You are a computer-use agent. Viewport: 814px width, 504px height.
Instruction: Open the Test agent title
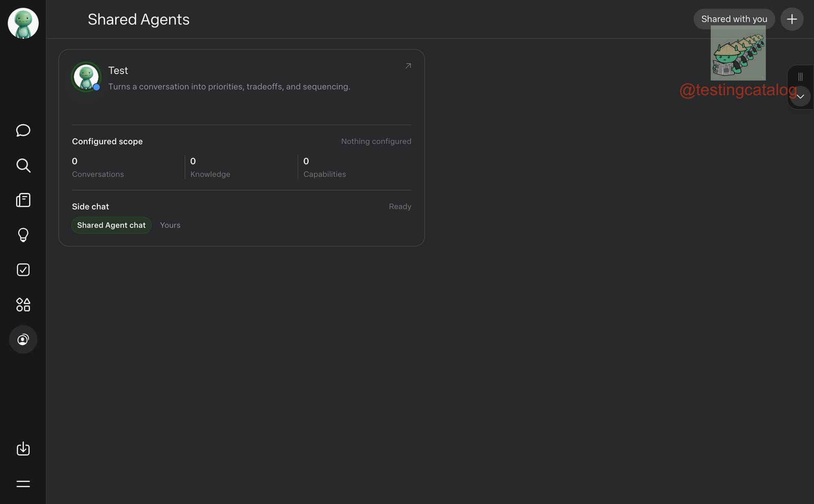pyautogui.click(x=118, y=71)
